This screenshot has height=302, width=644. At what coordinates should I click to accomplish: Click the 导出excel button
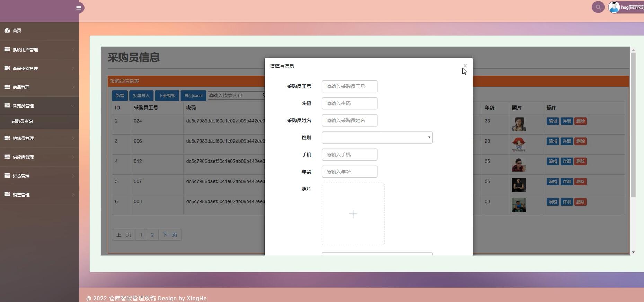(193, 96)
